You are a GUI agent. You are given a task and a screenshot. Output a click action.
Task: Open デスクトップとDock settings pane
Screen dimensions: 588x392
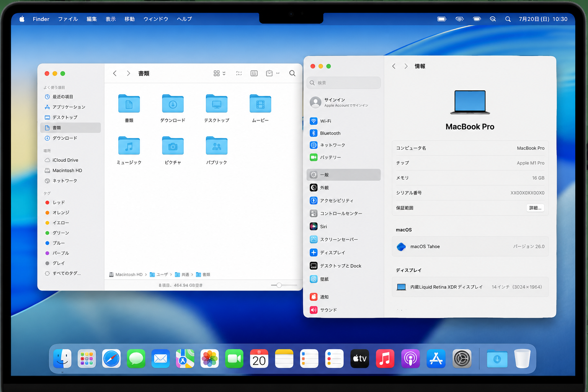pos(344,266)
